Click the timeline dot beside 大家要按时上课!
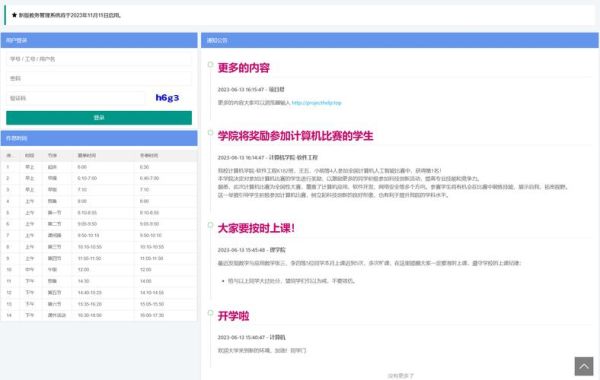600x380 pixels. [x=210, y=225]
